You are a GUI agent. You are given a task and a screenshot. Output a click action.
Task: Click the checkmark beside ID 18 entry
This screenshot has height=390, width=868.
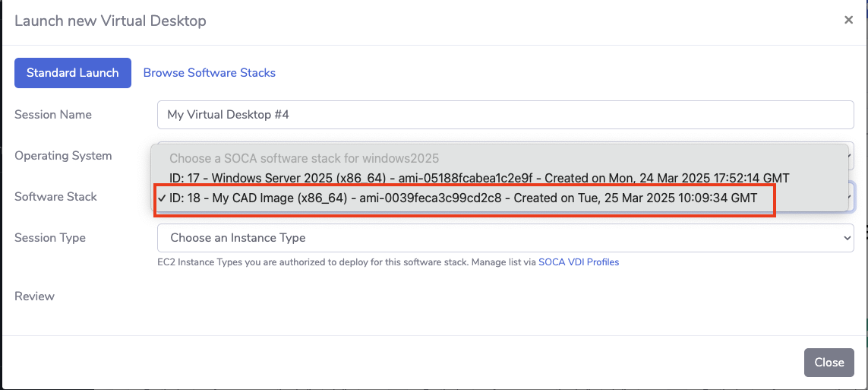click(163, 198)
